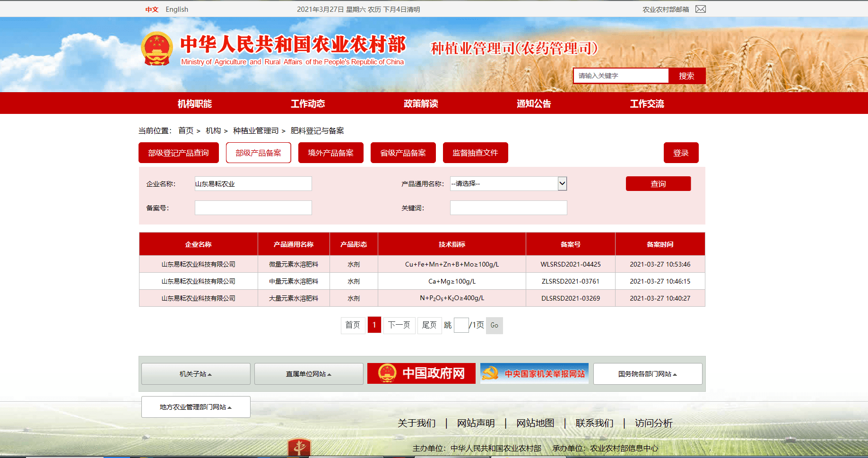Click the ministry mailbox envelope icon
Image resolution: width=868 pixels, height=458 pixels.
tap(700, 9)
